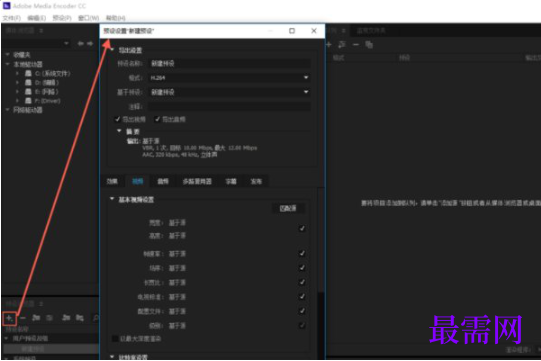Image resolution: width=541 pixels, height=361 pixels.
Task: Open the 窗口(W) Window menu
Action: pos(88,18)
